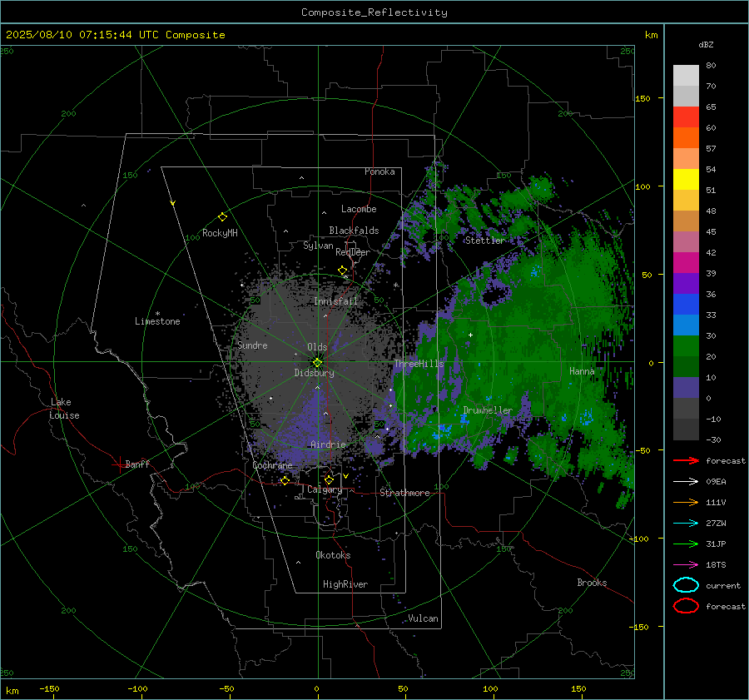Viewport: 749px width, 700px height.
Task: Click the Stettler city label
Action: [x=485, y=241]
